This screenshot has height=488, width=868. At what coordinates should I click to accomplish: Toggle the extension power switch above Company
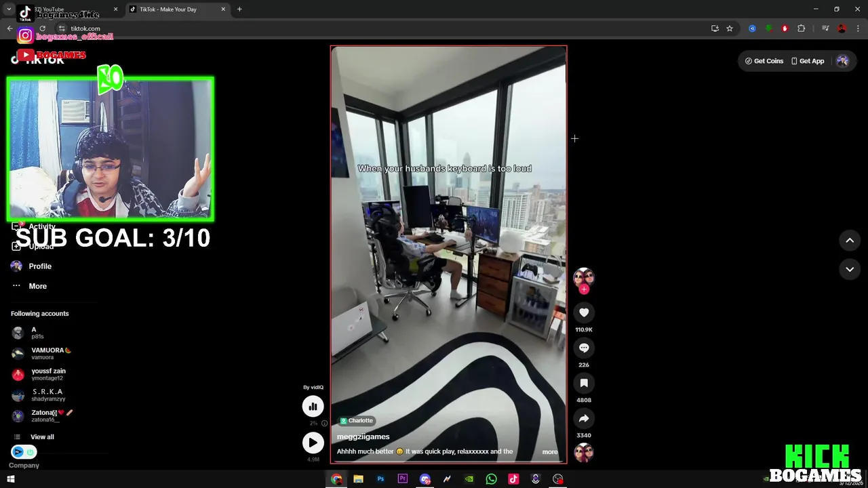tap(24, 452)
